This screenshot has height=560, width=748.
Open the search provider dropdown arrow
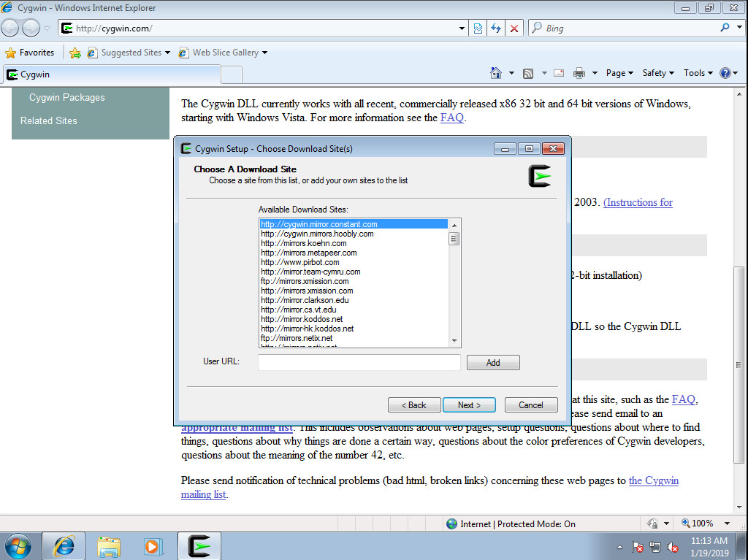(740, 28)
